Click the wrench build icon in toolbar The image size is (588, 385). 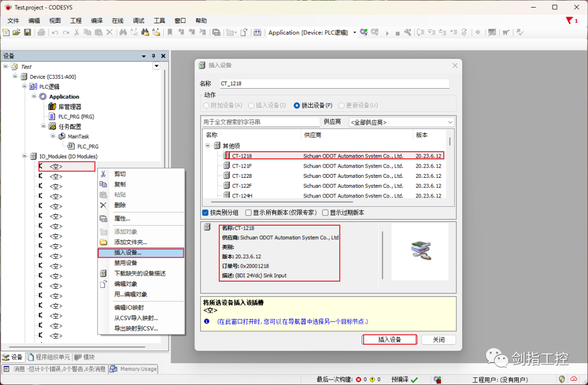[408, 32]
